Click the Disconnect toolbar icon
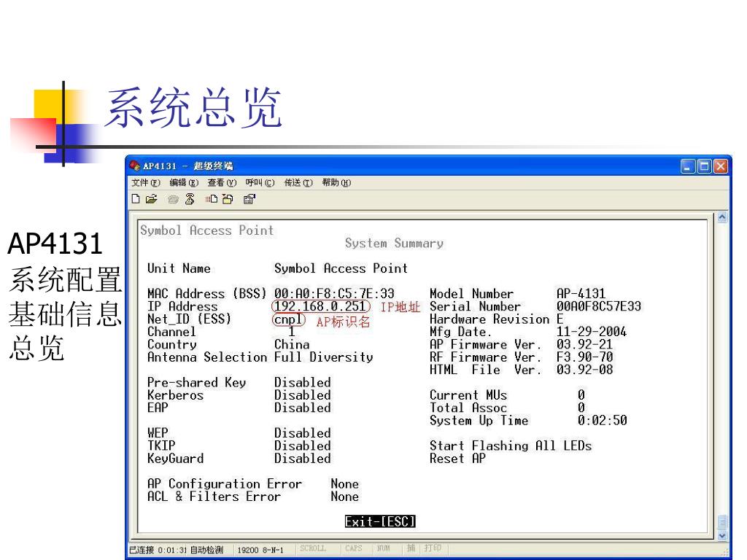 click(190, 199)
